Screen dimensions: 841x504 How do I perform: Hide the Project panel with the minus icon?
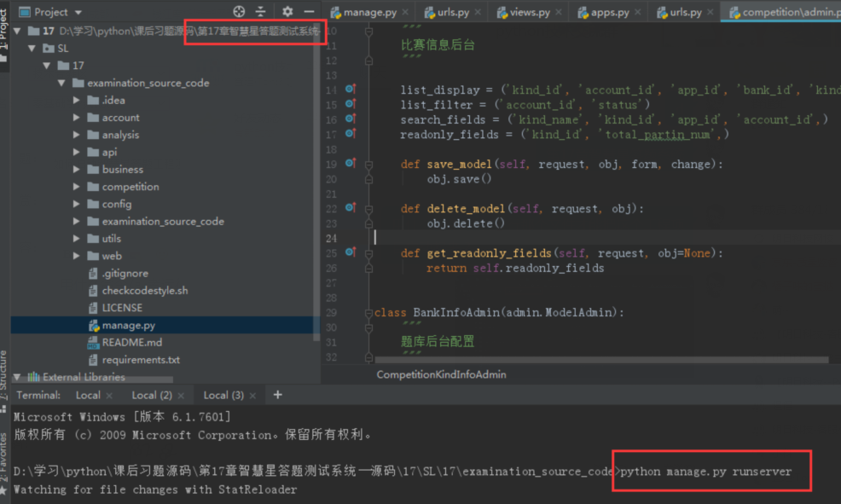pyautogui.click(x=309, y=11)
